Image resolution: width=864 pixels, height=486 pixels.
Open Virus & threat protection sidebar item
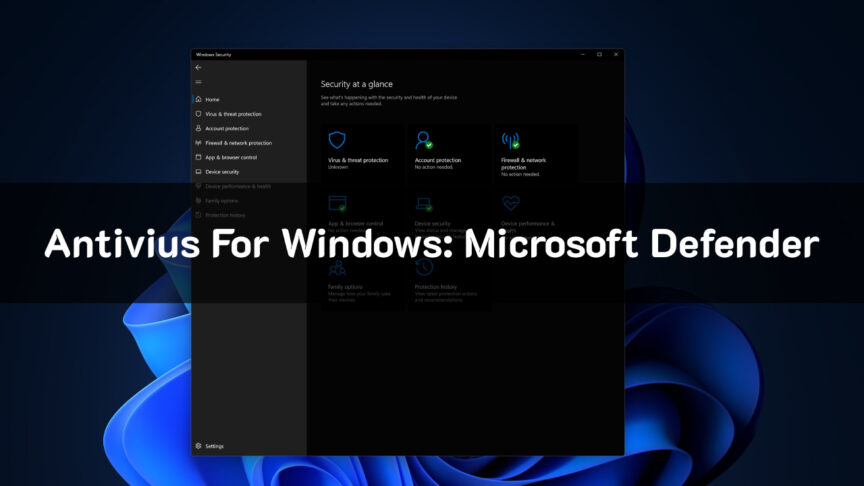pyautogui.click(x=233, y=114)
